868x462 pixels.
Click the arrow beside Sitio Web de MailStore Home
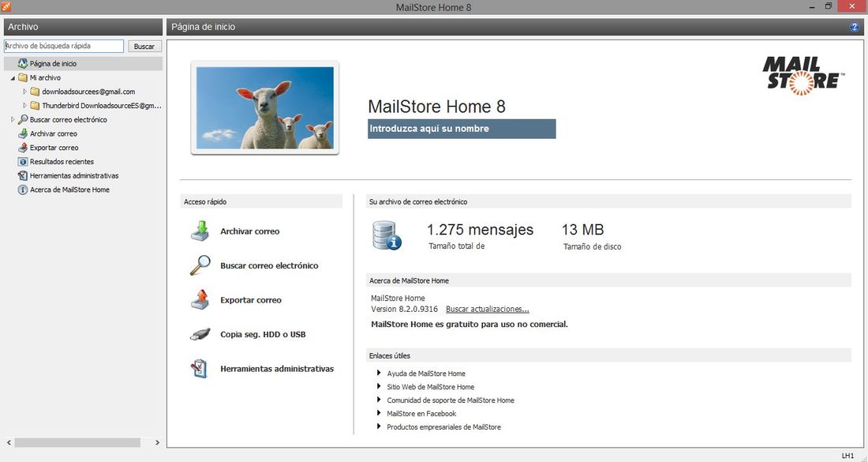pos(380,386)
